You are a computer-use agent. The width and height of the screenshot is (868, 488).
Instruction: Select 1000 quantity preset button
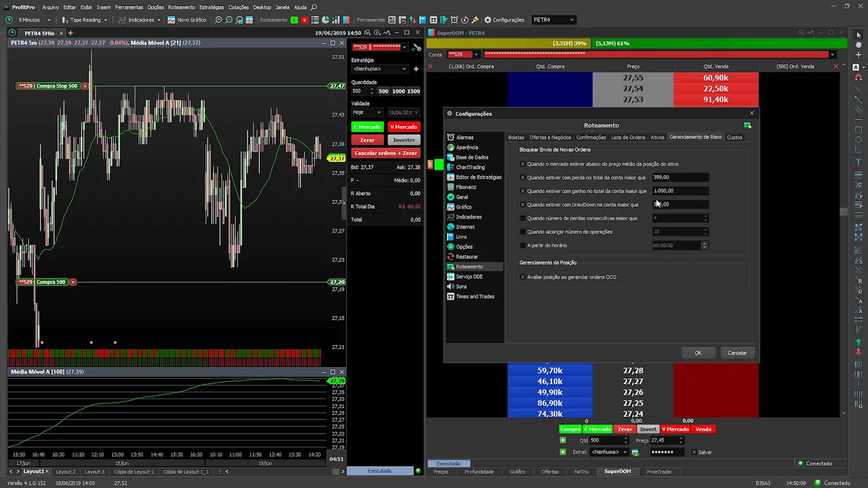click(x=399, y=91)
